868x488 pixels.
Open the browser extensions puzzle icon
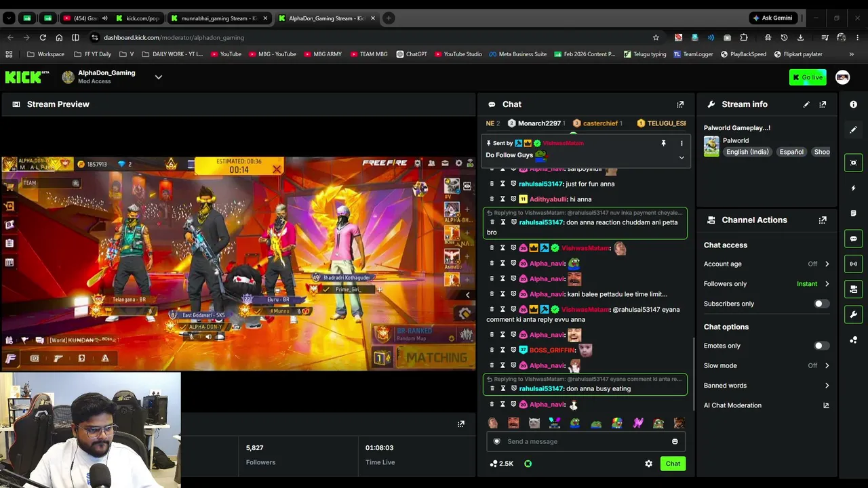[744, 37]
